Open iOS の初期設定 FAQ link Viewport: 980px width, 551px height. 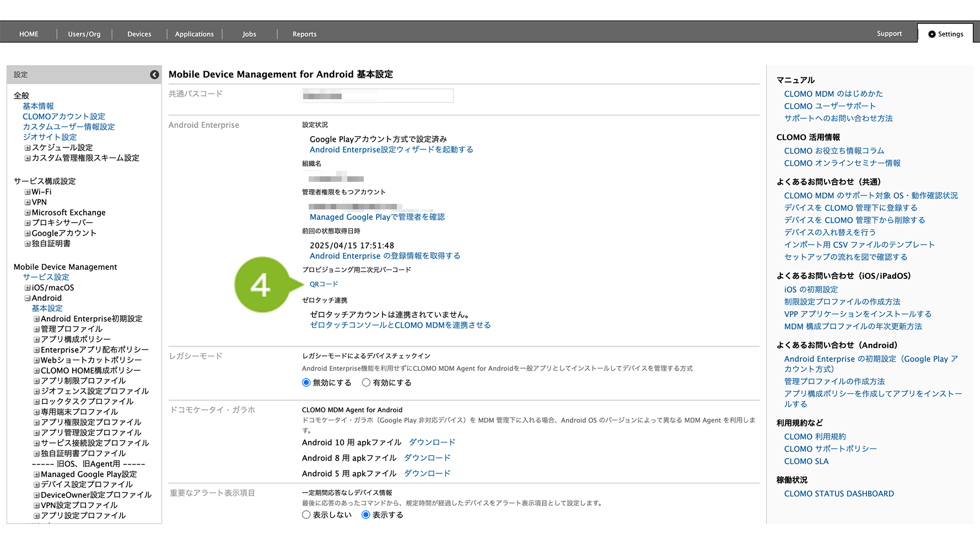tap(811, 290)
